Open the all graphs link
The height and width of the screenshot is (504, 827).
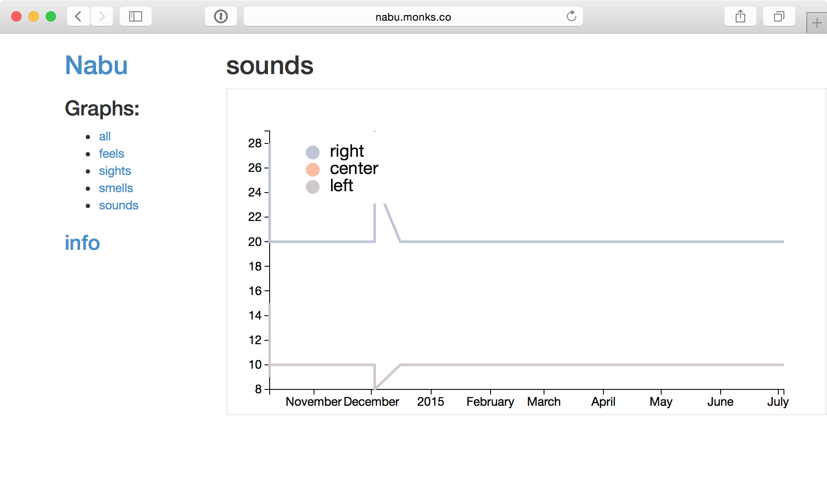click(x=105, y=137)
